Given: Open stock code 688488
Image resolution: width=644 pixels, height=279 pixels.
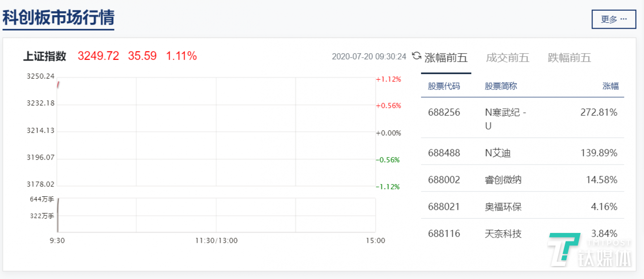Looking at the screenshot, I should click(444, 153).
